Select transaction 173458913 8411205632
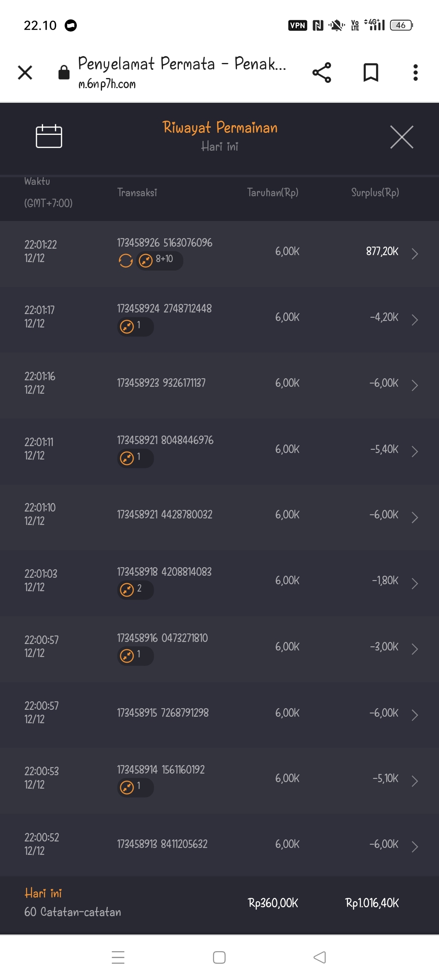This screenshot has width=439, height=980. pyautogui.click(x=162, y=844)
